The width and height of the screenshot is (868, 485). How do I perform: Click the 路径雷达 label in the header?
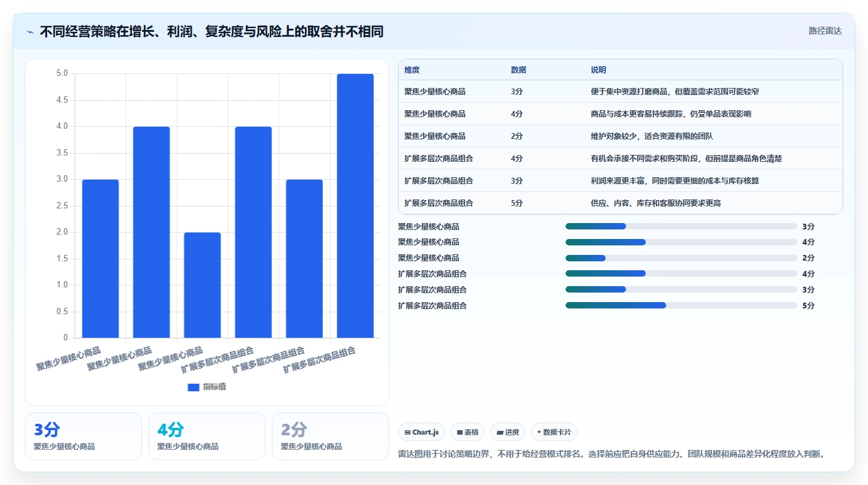825,31
